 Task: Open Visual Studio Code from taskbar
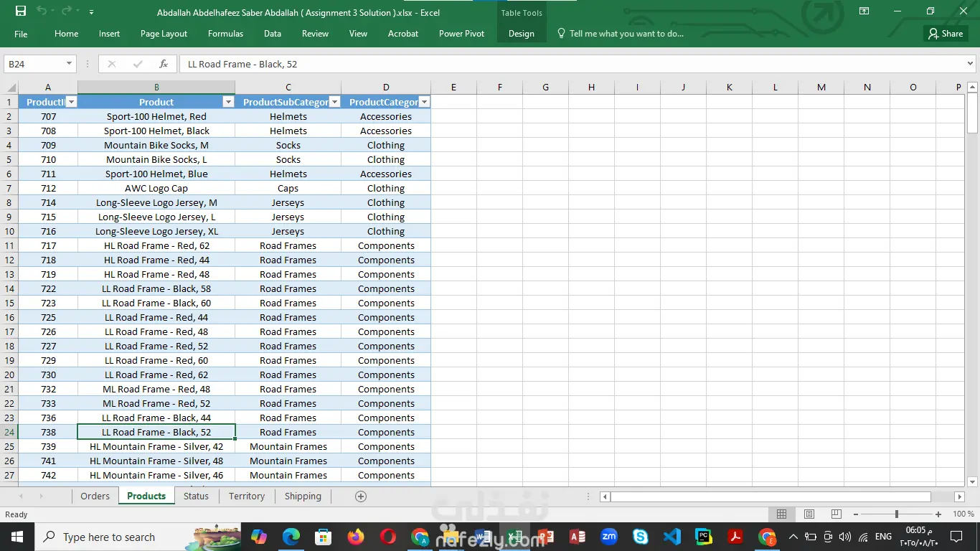tap(672, 537)
